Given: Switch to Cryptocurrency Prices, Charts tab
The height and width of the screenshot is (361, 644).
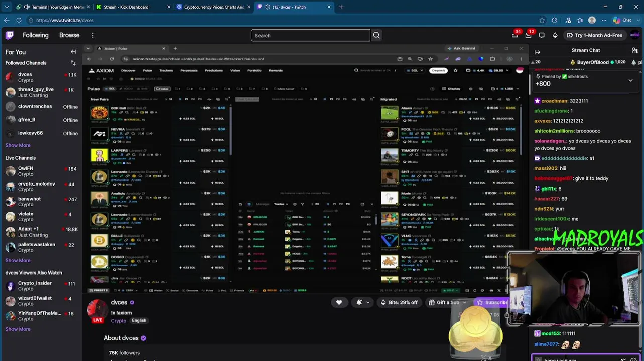Looking at the screenshot, I should coord(214,7).
